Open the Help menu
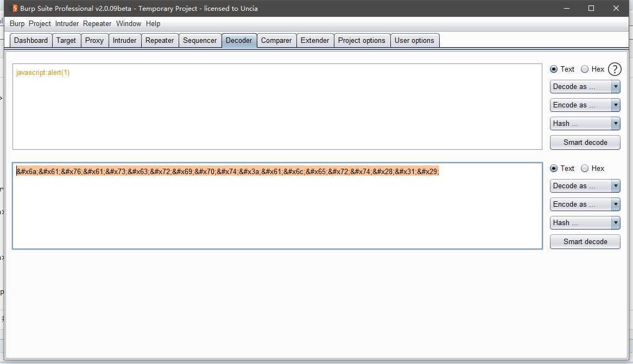 coord(153,24)
